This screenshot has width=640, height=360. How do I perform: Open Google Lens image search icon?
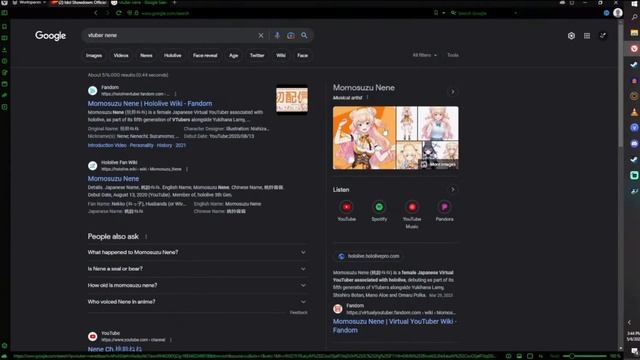291,36
